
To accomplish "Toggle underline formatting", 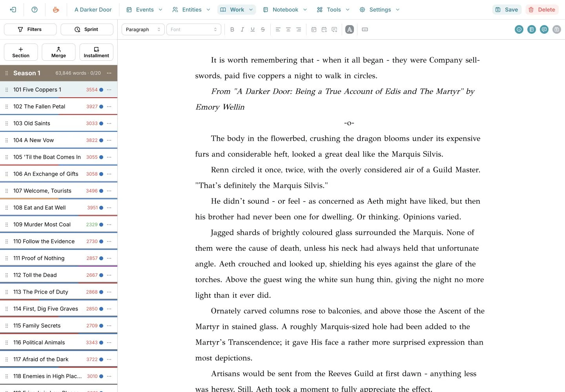I will 253,29.
